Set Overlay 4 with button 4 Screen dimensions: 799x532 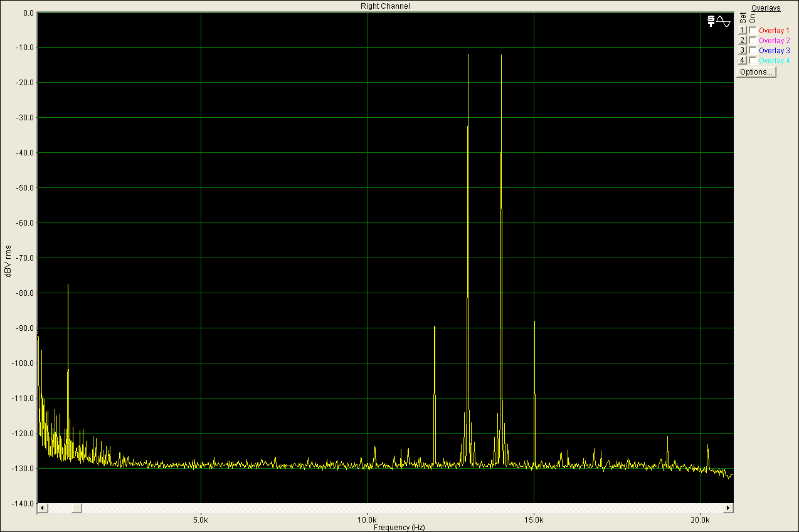[x=742, y=60]
